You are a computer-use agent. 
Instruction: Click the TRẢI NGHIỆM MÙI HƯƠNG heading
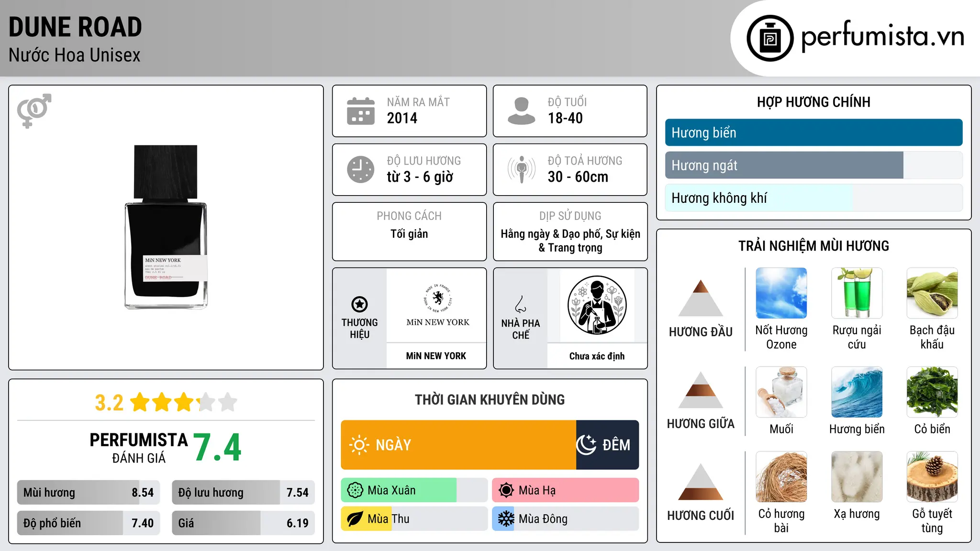click(x=813, y=246)
